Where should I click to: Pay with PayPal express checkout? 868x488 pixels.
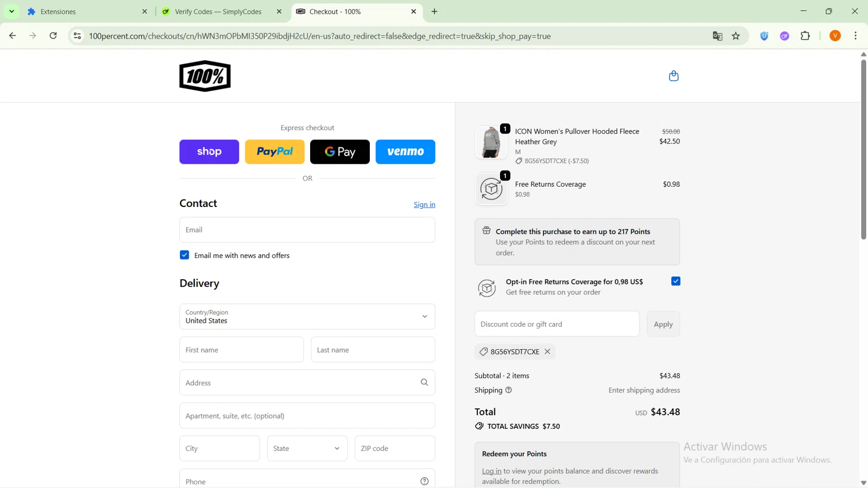275,151
